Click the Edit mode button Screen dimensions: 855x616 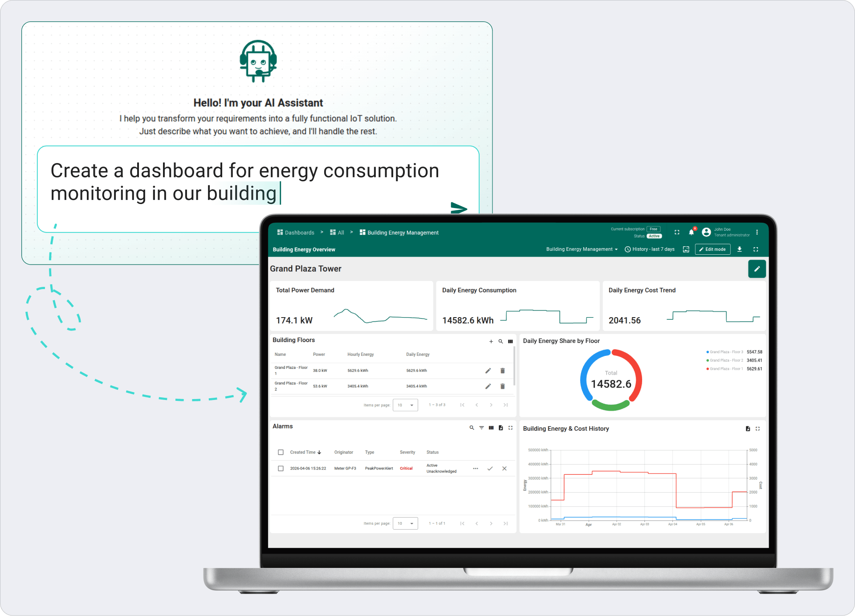click(x=712, y=249)
